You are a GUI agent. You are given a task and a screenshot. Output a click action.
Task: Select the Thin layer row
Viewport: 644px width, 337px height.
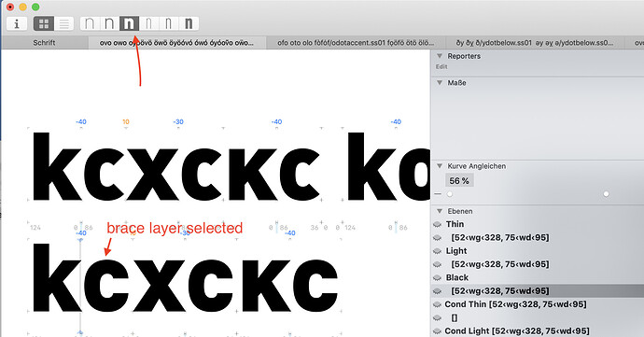(x=538, y=224)
